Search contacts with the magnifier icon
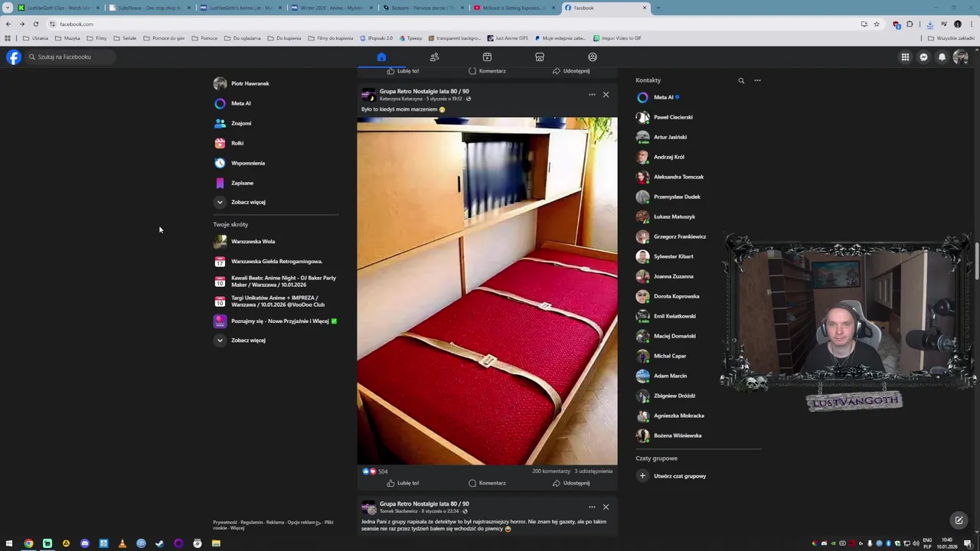Screen dimensions: 980x551 pos(741,80)
